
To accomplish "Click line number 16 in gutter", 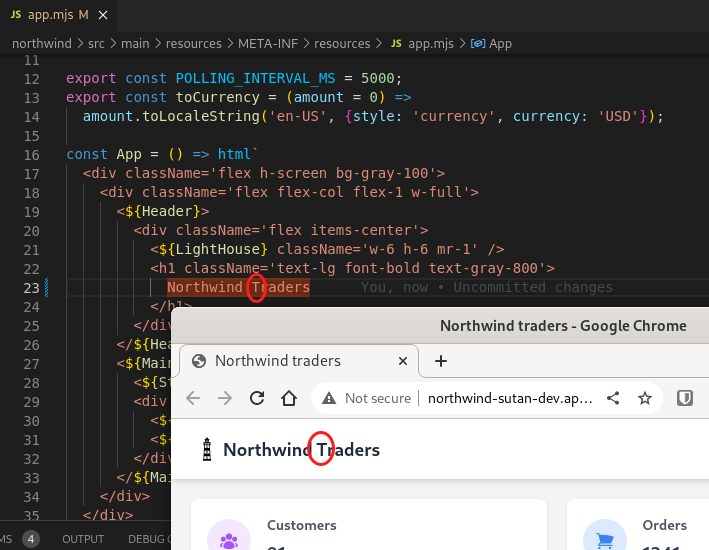I will 32,155.
